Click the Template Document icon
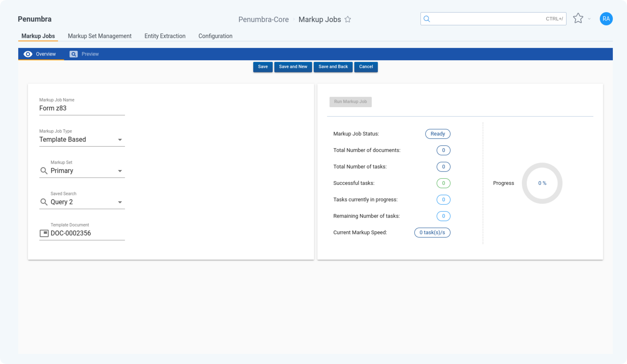The width and height of the screenshot is (627, 364). [x=44, y=233]
